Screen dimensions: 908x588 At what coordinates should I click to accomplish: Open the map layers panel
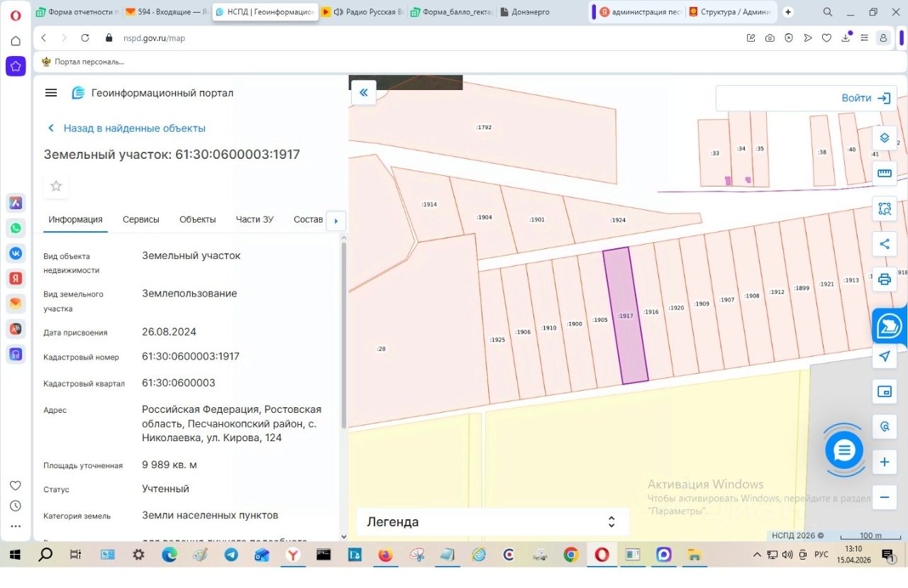(x=885, y=138)
